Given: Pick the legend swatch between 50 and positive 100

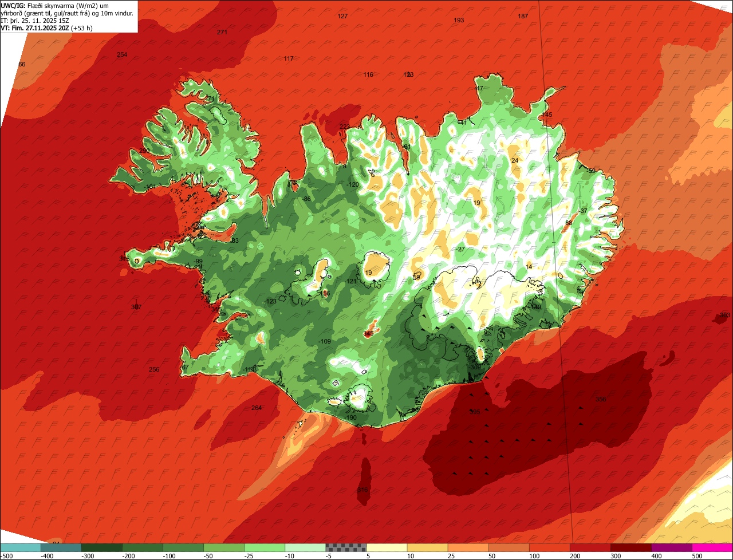Looking at the screenshot, I should coord(509,547).
